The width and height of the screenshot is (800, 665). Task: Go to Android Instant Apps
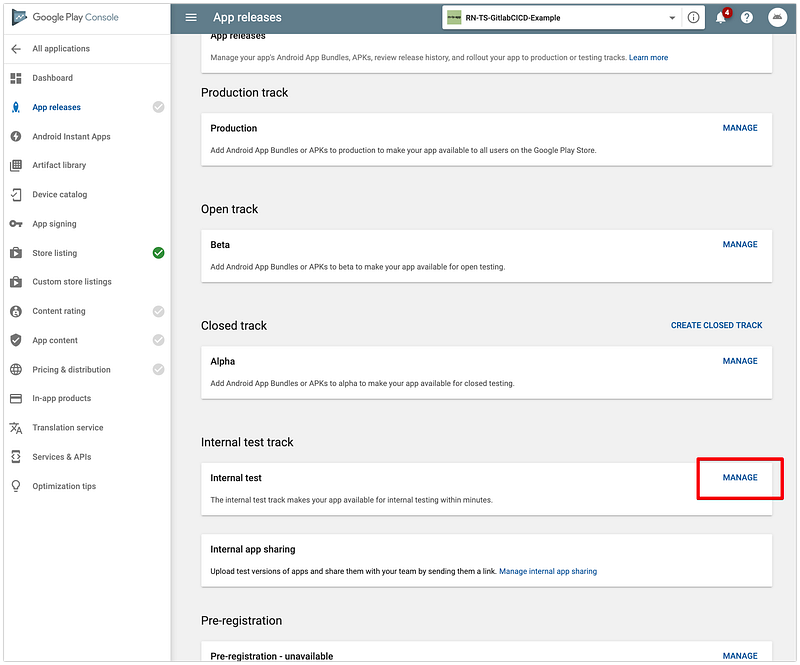coord(71,137)
